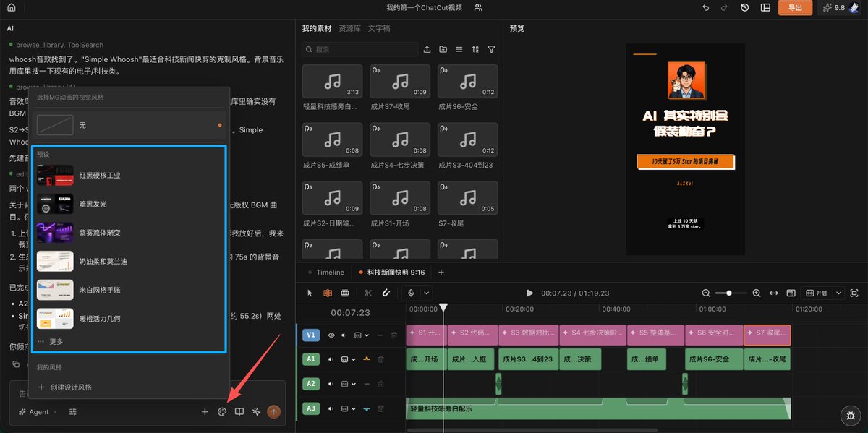Create a new folder in 我的素材
Screen dimensions: 868x433
pyautogui.click(x=443, y=49)
